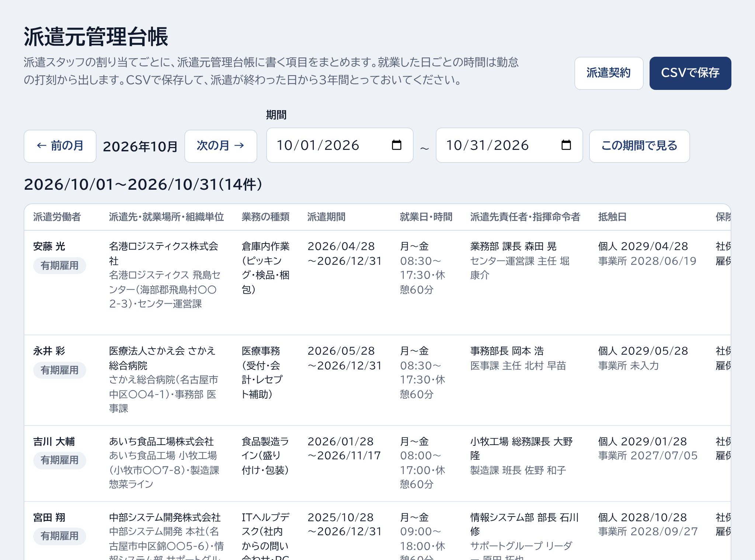The height and width of the screenshot is (560, 755).
Task: Click the 有期雇用 badge under 吉川 大輔
Action: click(59, 460)
